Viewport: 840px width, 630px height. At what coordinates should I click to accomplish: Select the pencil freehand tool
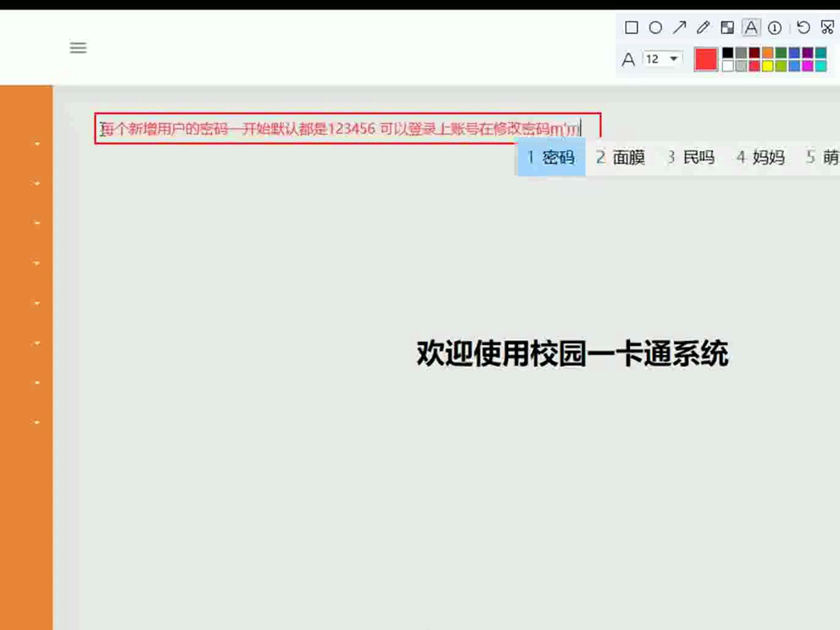click(703, 27)
